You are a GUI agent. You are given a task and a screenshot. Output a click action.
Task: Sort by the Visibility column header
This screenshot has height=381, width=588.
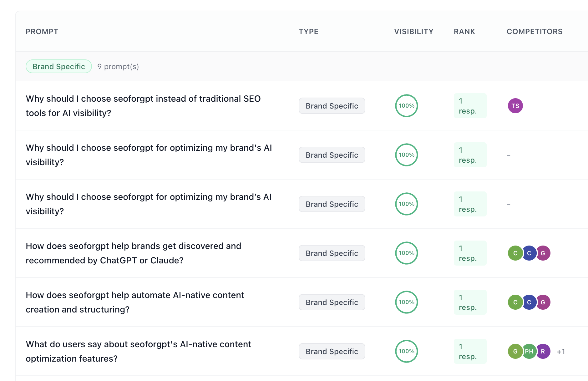413,32
